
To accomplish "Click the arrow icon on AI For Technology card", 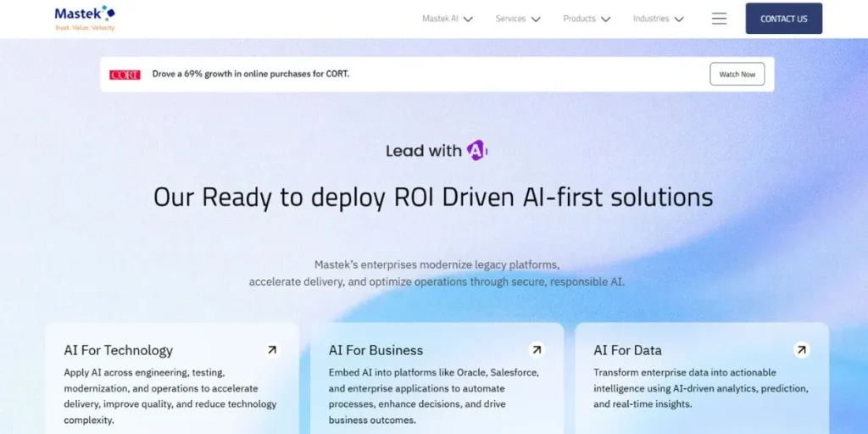I will click(x=271, y=350).
